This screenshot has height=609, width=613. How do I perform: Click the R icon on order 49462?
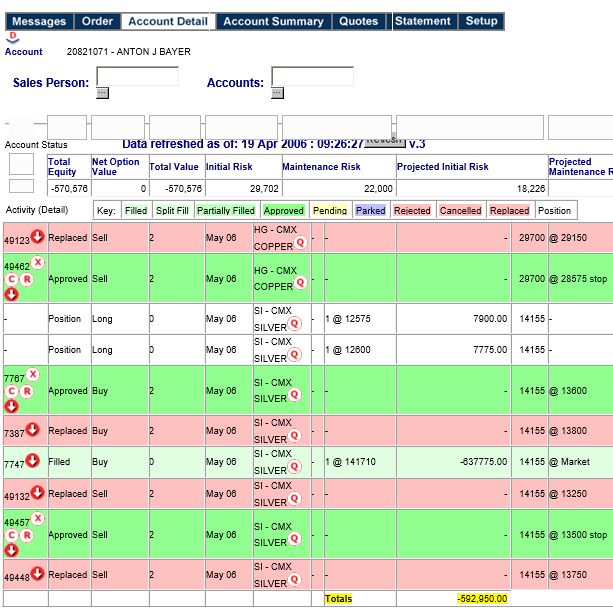(x=27, y=279)
